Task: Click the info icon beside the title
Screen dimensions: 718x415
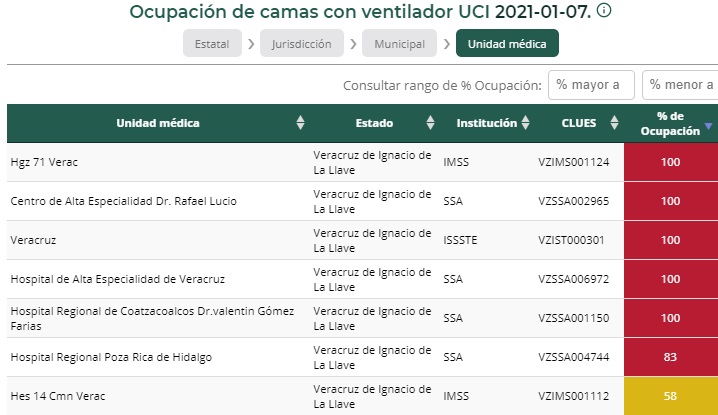Action: click(604, 13)
